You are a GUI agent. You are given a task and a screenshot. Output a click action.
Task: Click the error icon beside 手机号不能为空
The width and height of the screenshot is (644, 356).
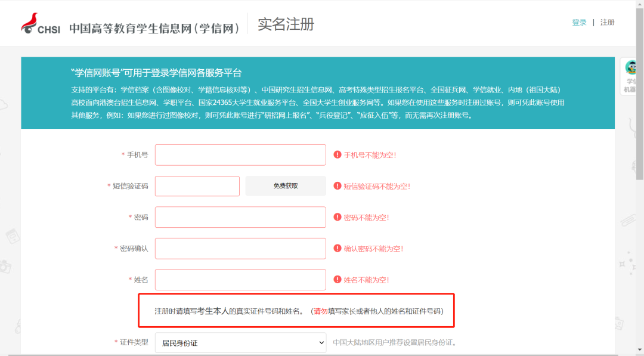click(338, 155)
